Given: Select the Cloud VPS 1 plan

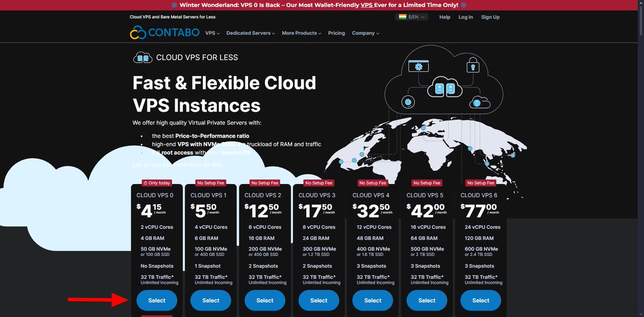Looking at the screenshot, I should click(x=211, y=300).
